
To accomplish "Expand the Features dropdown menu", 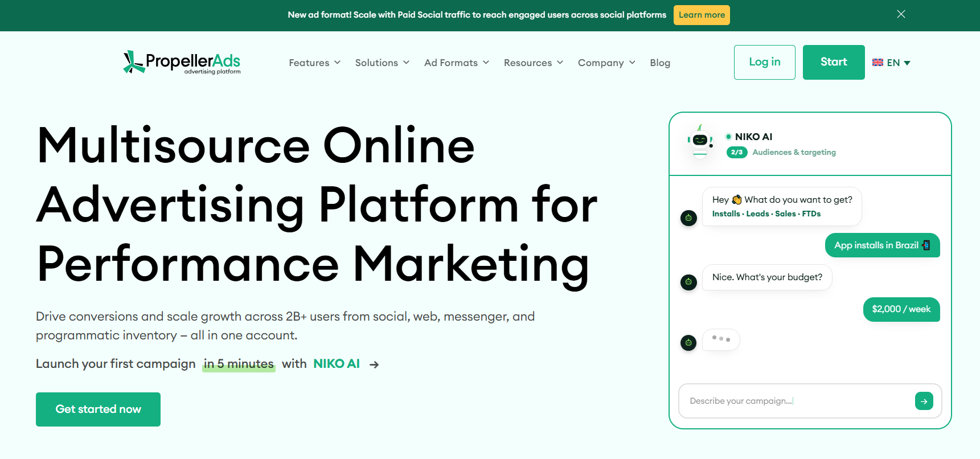I will coord(314,63).
